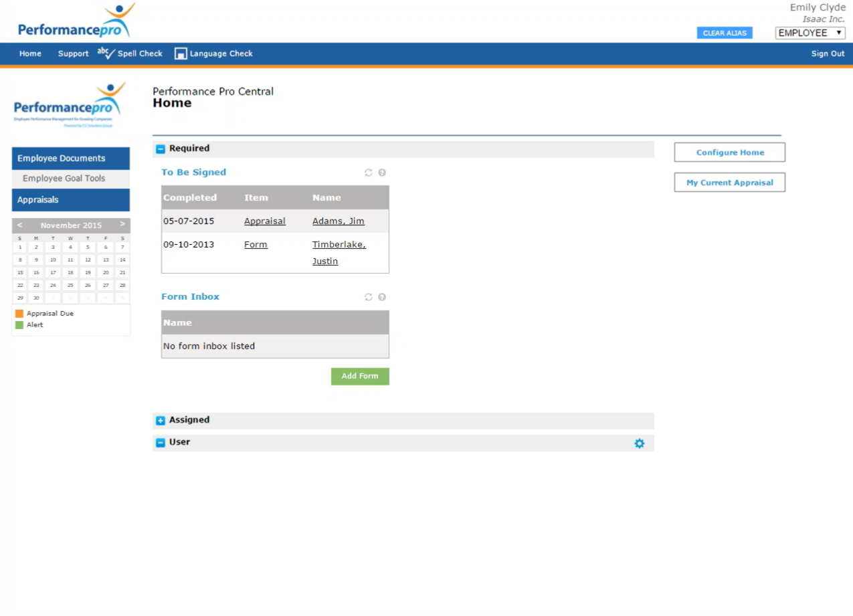853x616 pixels.
Task: Expand the Assigned section
Action: [x=161, y=421]
